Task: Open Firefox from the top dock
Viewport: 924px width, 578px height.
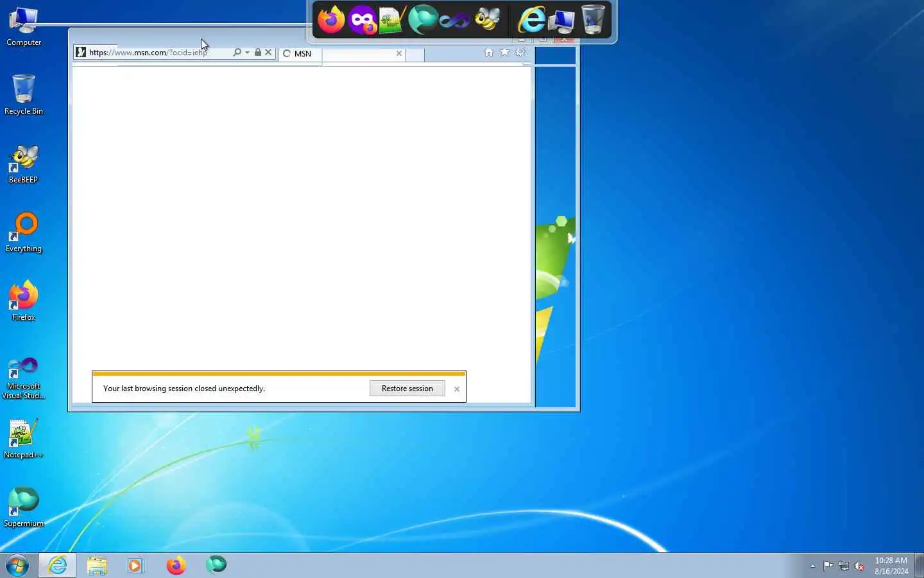Action: coord(331,20)
